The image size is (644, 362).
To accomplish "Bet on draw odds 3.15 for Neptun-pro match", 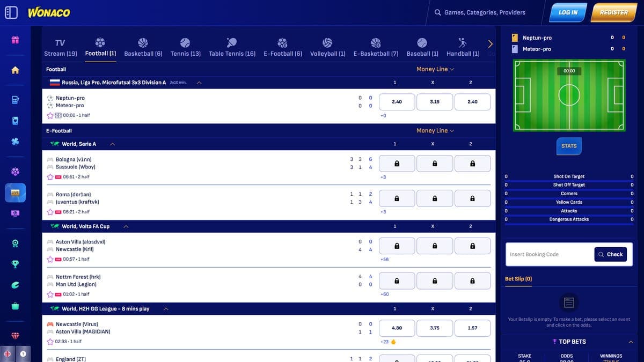I will coord(435,102).
